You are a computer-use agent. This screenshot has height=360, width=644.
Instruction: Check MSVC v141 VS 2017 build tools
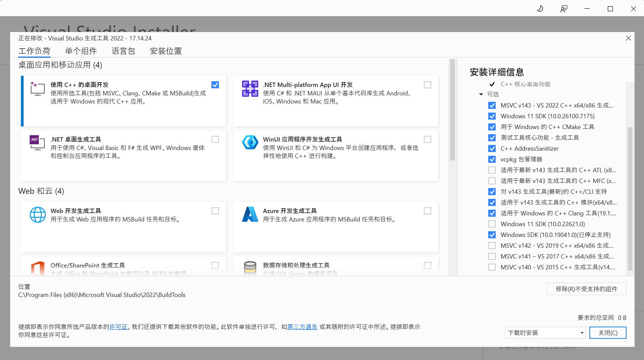(x=492, y=257)
